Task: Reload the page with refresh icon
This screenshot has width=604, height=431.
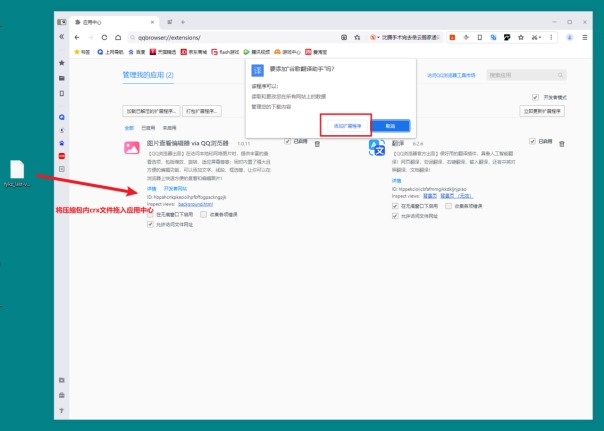Action: pyautogui.click(x=104, y=37)
